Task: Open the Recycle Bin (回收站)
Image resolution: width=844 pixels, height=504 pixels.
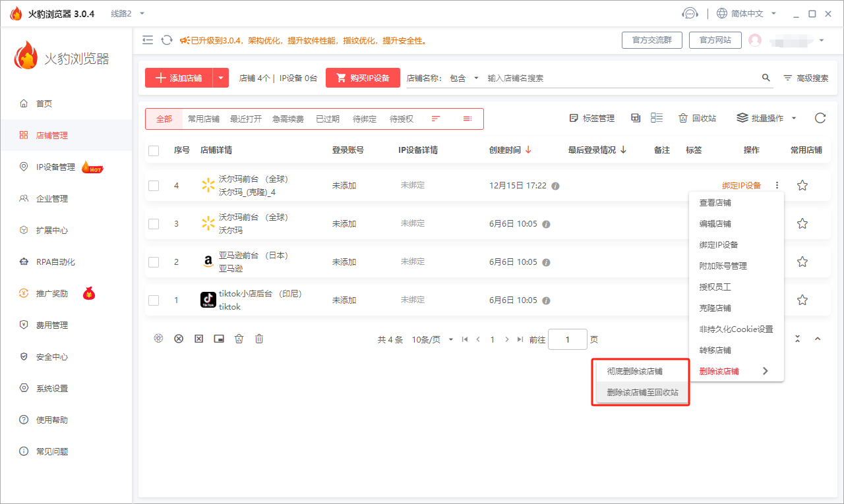Action: (x=697, y=119)
